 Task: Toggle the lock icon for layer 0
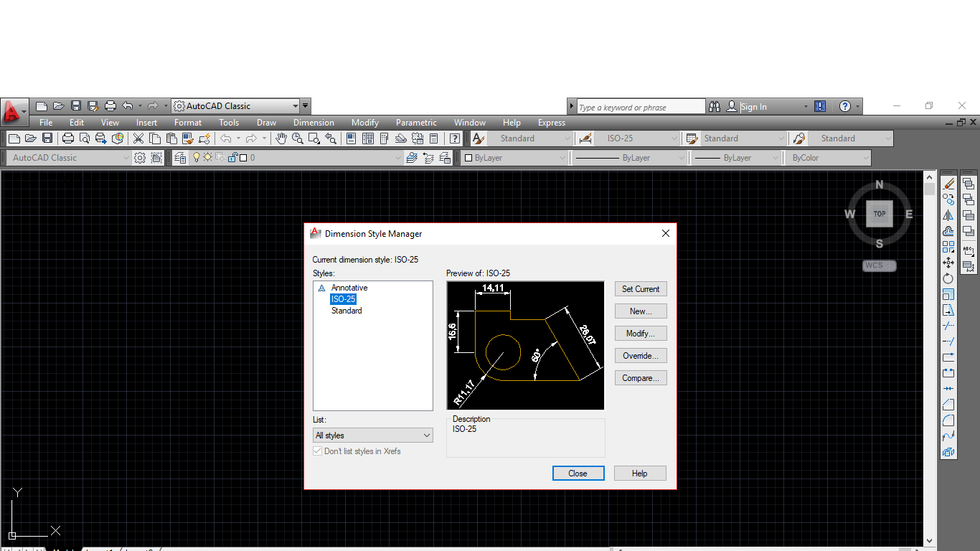pyautogui.click(x=232, y=157)
